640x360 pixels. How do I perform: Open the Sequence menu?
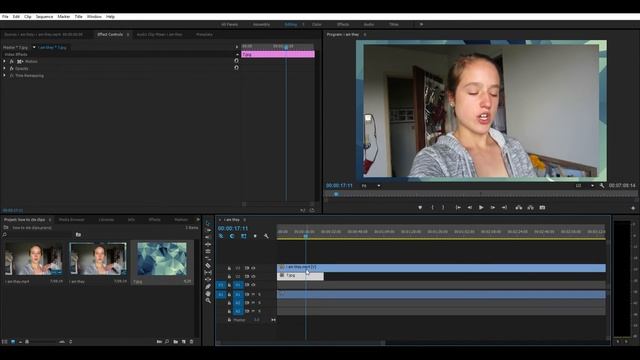click(44, 17)
